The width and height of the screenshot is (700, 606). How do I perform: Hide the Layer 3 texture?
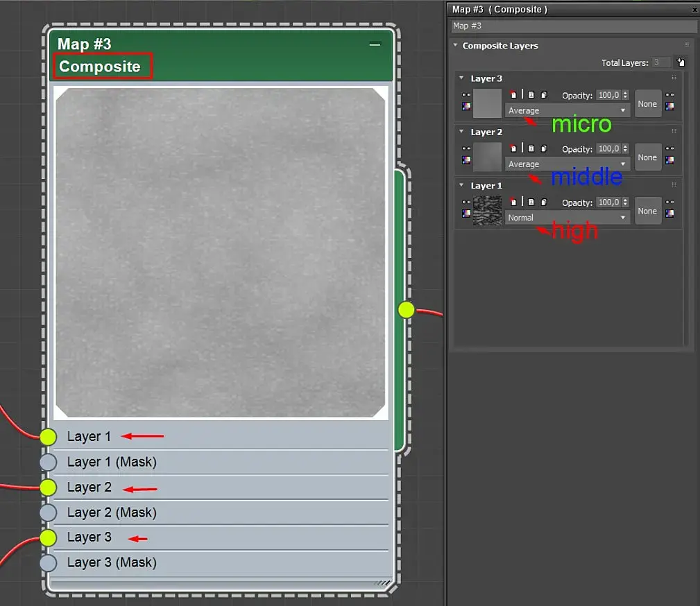[x=466, y=94]
